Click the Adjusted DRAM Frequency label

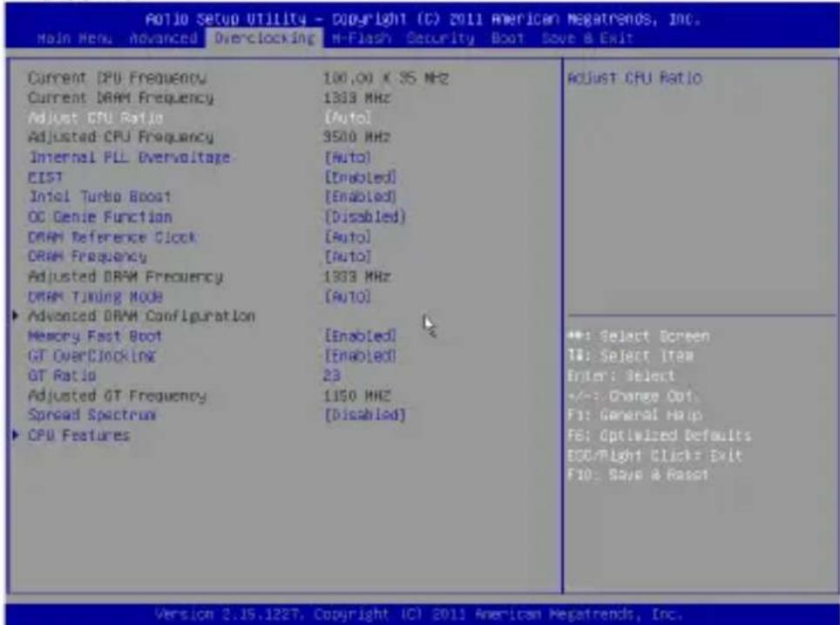pos(125,277)
